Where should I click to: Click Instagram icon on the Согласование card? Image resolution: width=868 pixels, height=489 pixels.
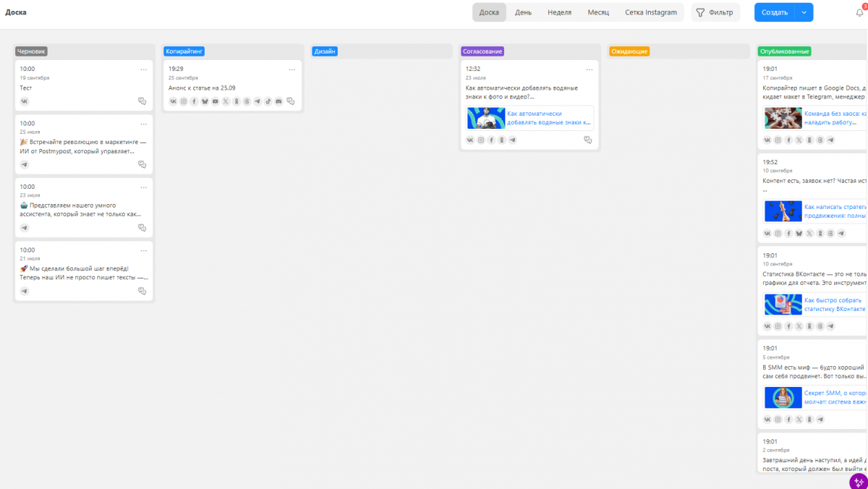click(481, 140)
